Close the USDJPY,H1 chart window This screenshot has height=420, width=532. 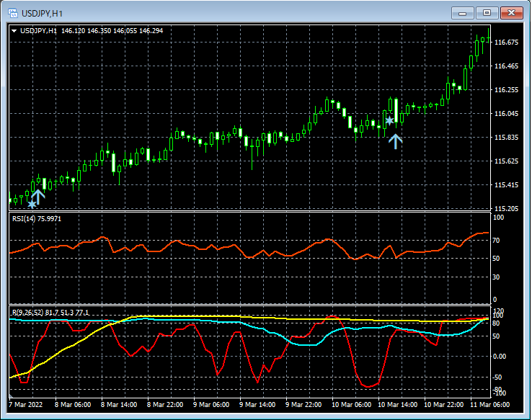coord(513,13)
